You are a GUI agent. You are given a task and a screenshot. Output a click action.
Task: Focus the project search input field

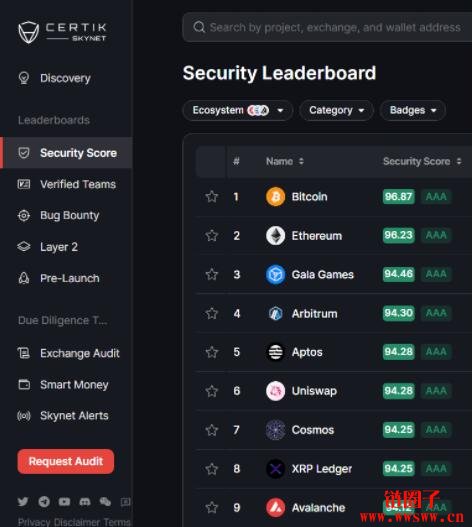point(328,27)
